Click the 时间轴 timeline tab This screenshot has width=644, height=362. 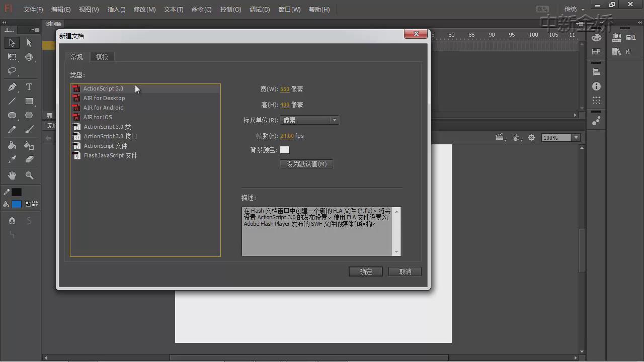point(53,24)
